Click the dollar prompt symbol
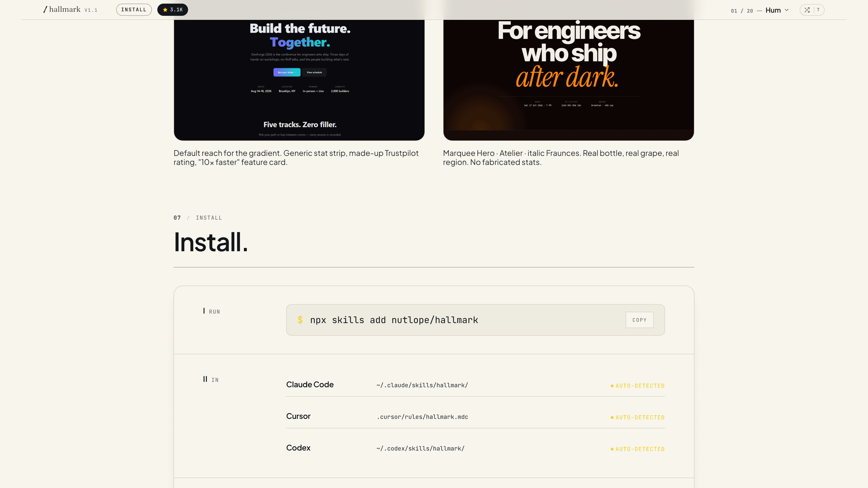 300,320
